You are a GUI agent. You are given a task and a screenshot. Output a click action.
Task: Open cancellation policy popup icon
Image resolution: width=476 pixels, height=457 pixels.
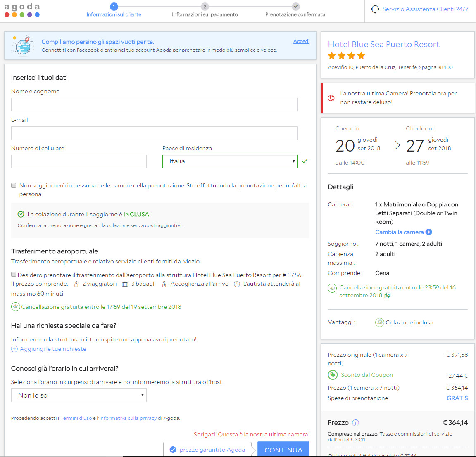387,296
